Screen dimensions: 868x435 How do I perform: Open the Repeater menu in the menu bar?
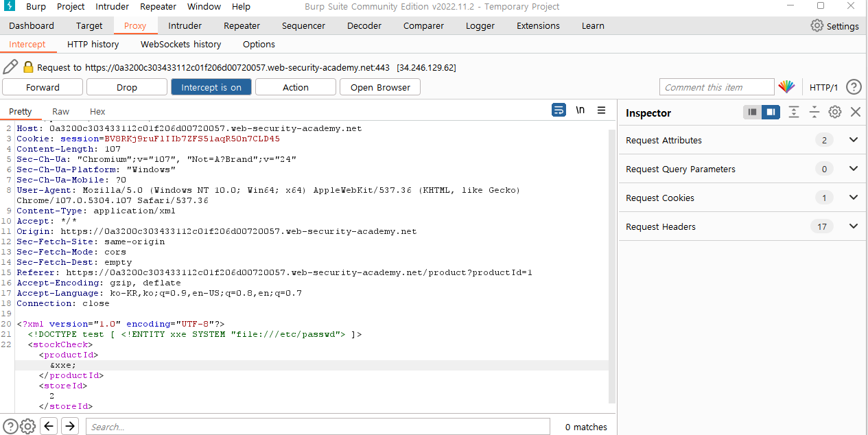point(159,6)
